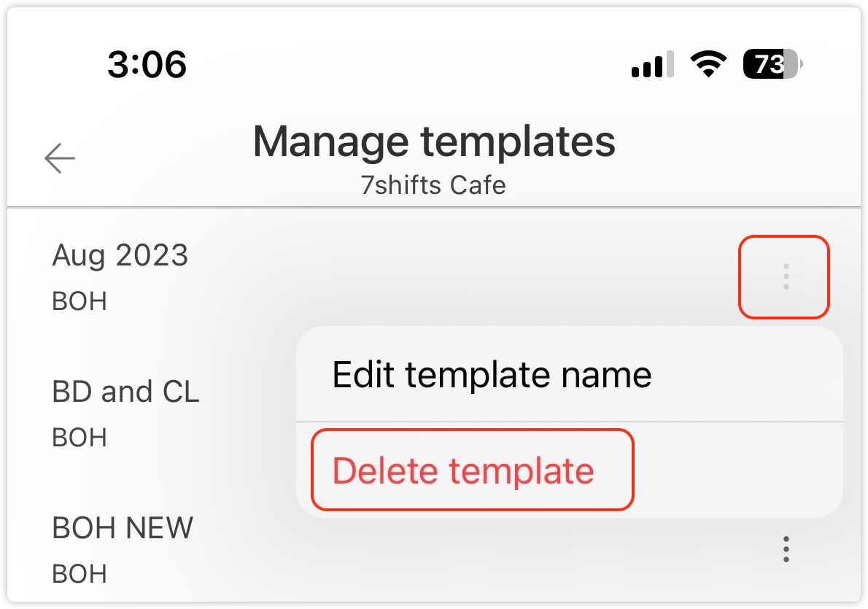Open the BD and CL template
Screen dimensions: 868x609
point(125,392)
